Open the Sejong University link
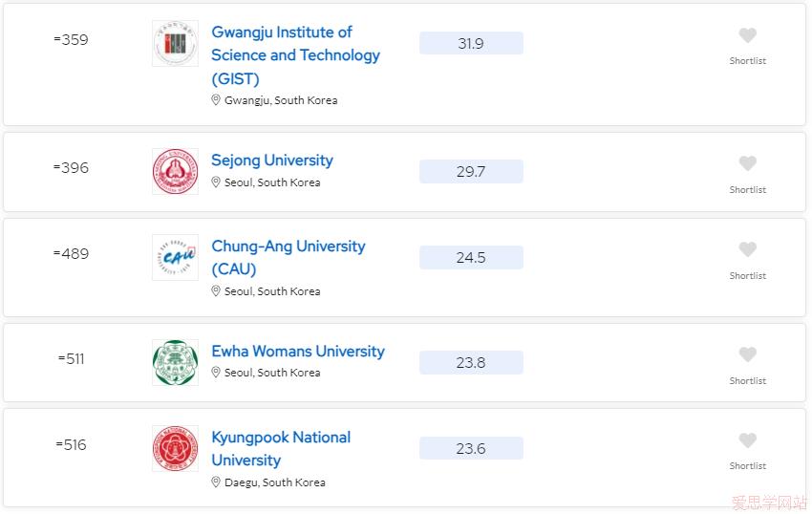Viewport: 812px width, 514px height. coord(272,161)
